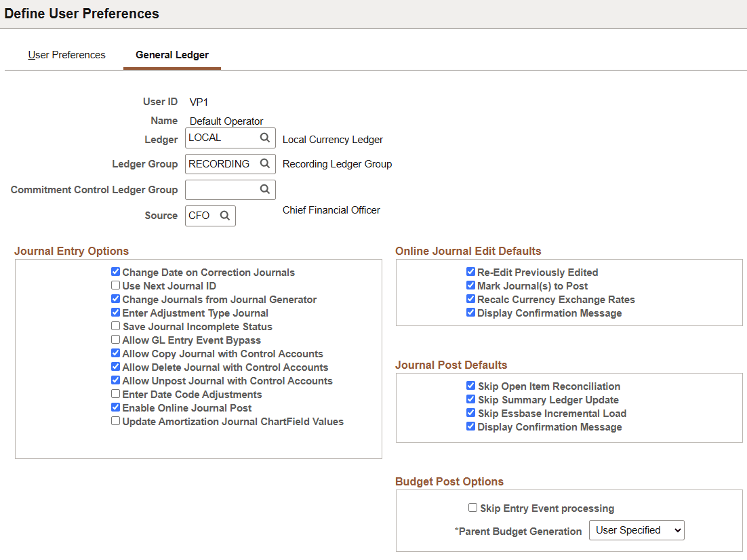Switch to the User Preferences tab
This screenshot has width=747, height=560.
(66, 54)
